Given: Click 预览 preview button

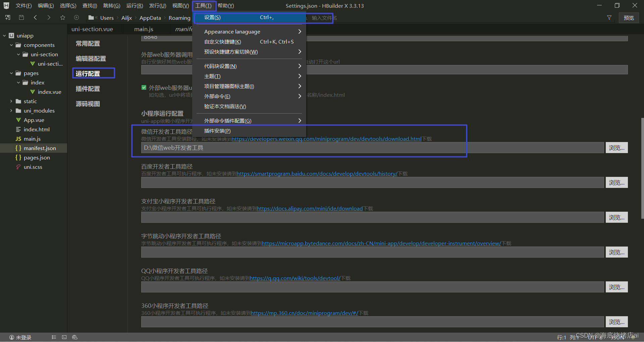Looking at the screenshot, I should (x=629, y=18).
